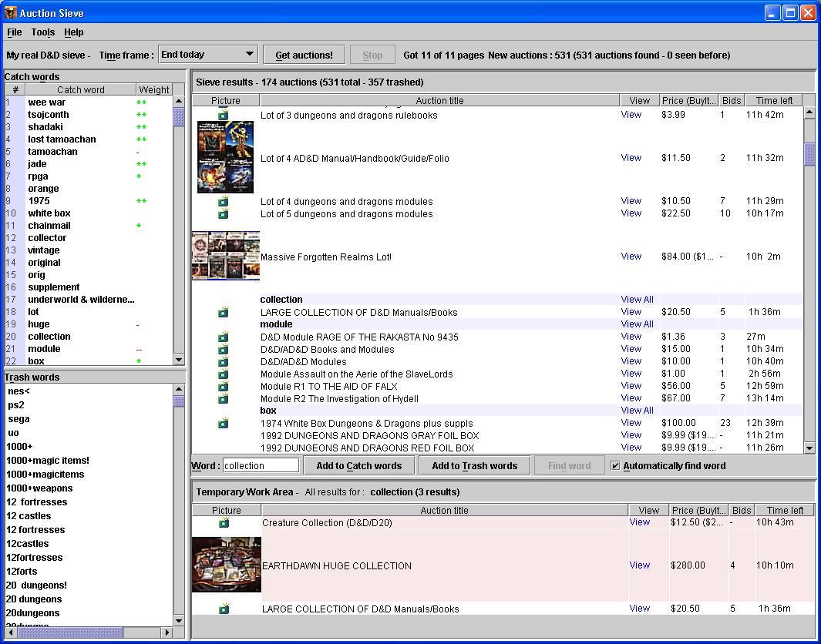This screenshot has height=644, width=821.
Task: Click View link for 1974 White Box
Action: (631, 423)
